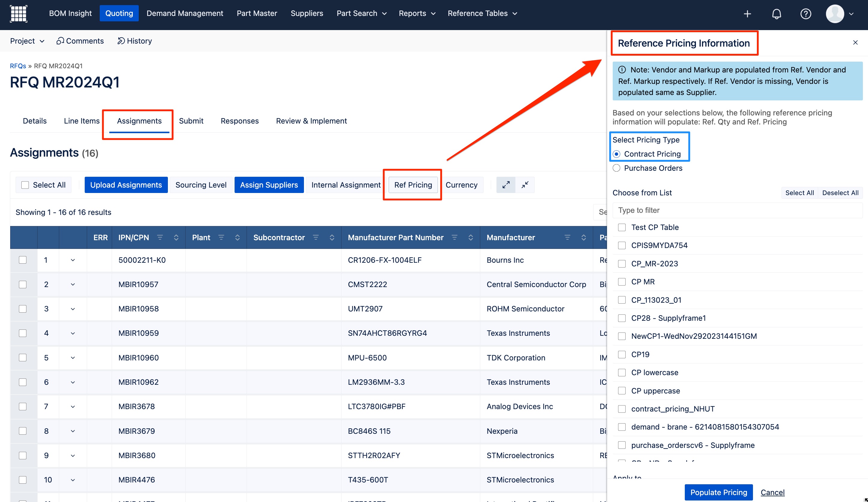Image resolution: width=868 pixels, height=502 pixels.
Task: Open the notifications bell icon
Action: [776, 14]
